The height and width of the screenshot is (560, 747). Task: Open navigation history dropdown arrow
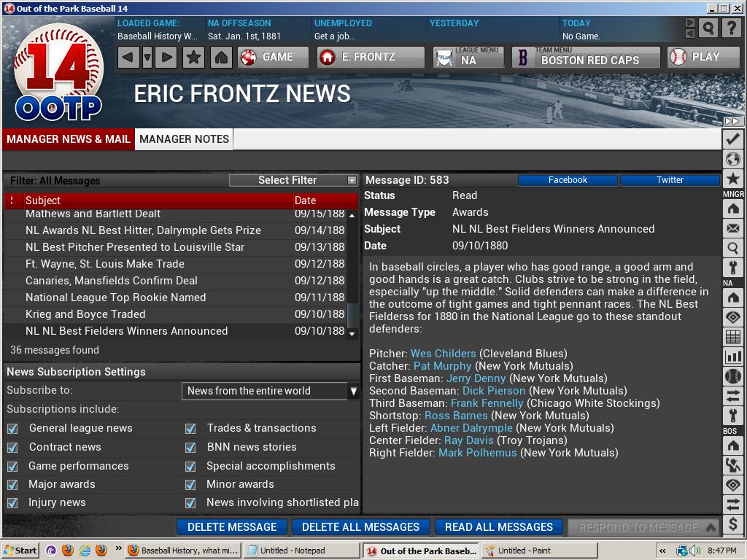(x=147, y=57)
